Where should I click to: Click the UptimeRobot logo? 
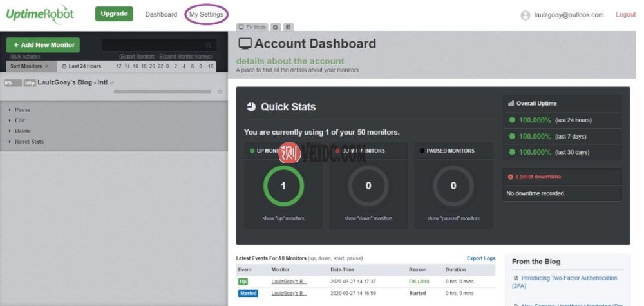40,14
